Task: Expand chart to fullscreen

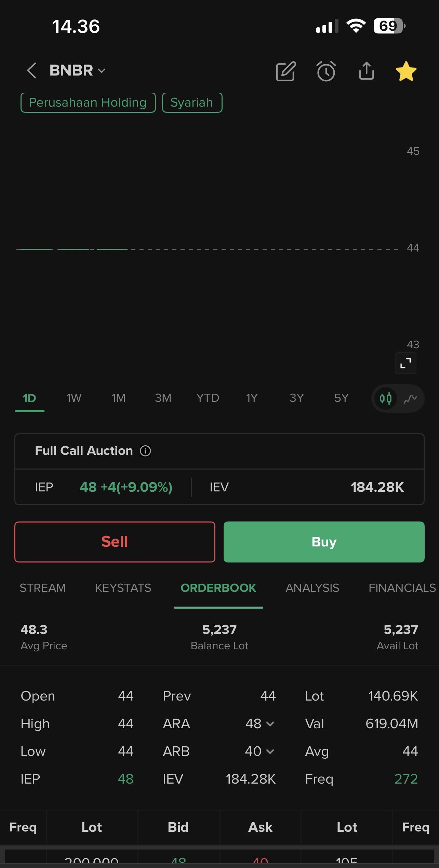Action: (405, 363)
